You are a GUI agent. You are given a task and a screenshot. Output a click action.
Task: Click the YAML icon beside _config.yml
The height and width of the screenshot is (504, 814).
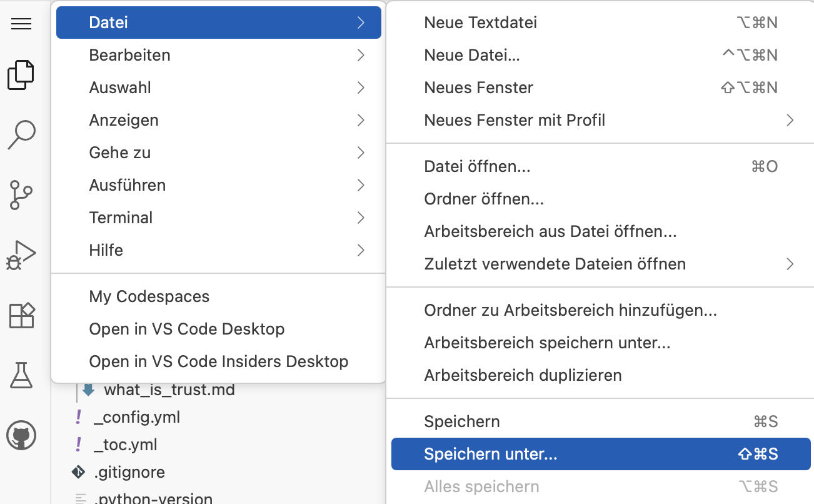[79, 417]
